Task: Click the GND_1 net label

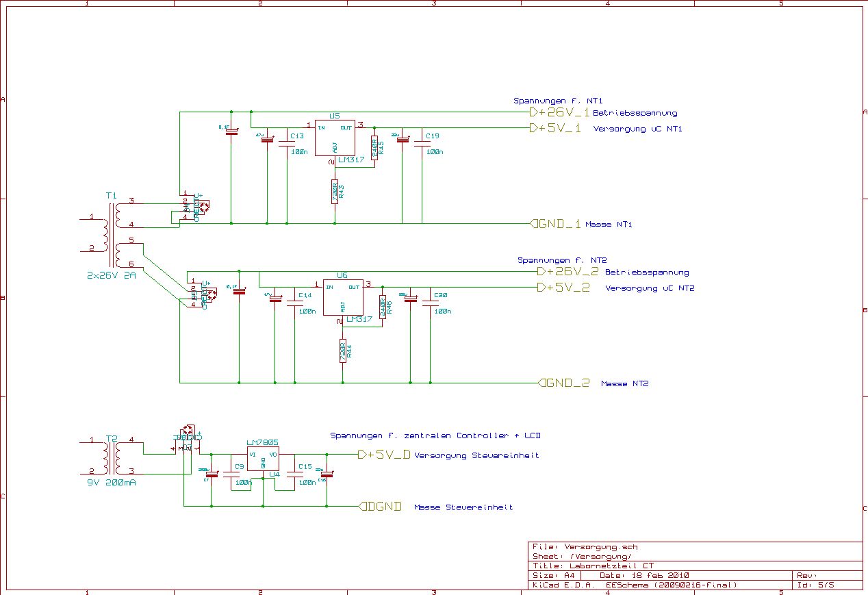Action: (555, 223)
